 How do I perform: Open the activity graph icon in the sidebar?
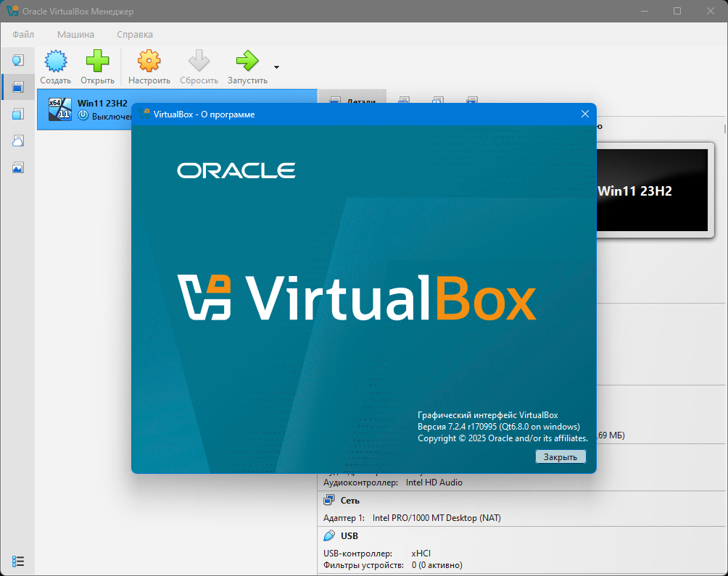click(x=18, y=167)
